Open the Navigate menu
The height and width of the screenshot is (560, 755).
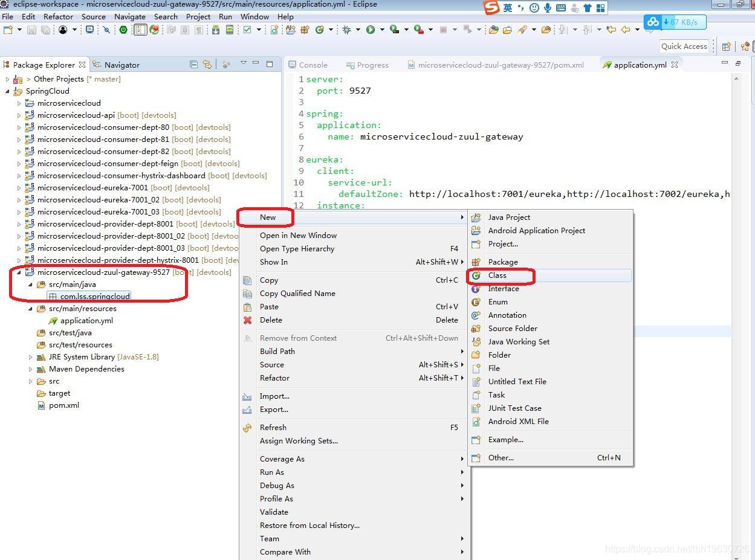click(129, 16)
